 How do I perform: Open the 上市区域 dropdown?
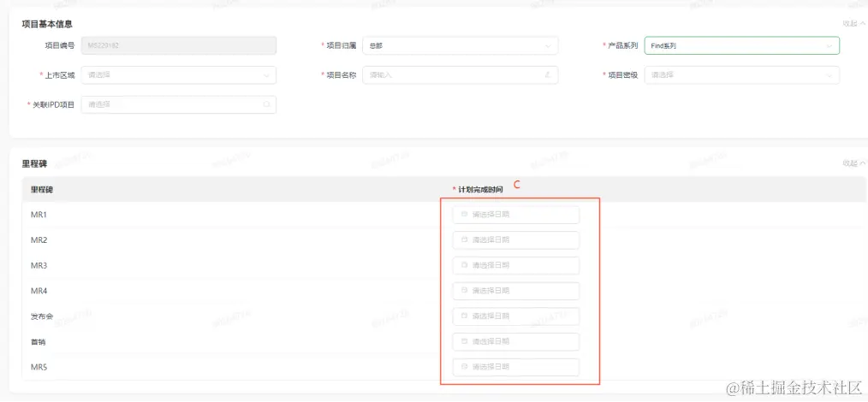(178, 74)
